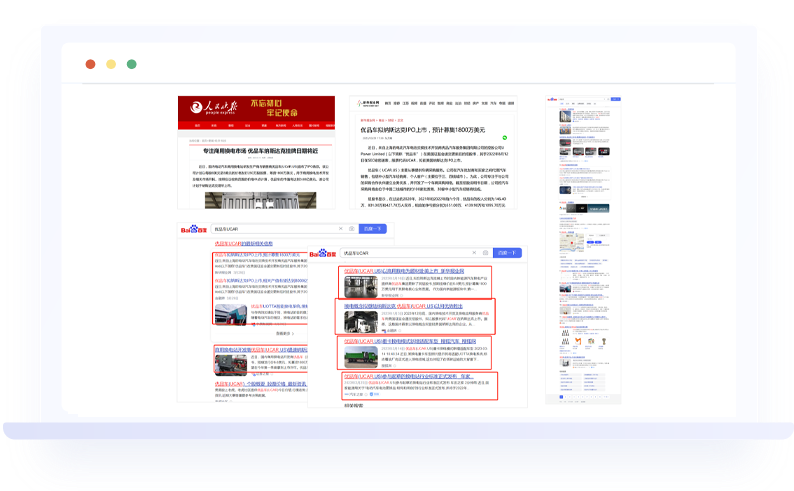Click the People Express article headline
Screen dimensions: 794x491
260,151
